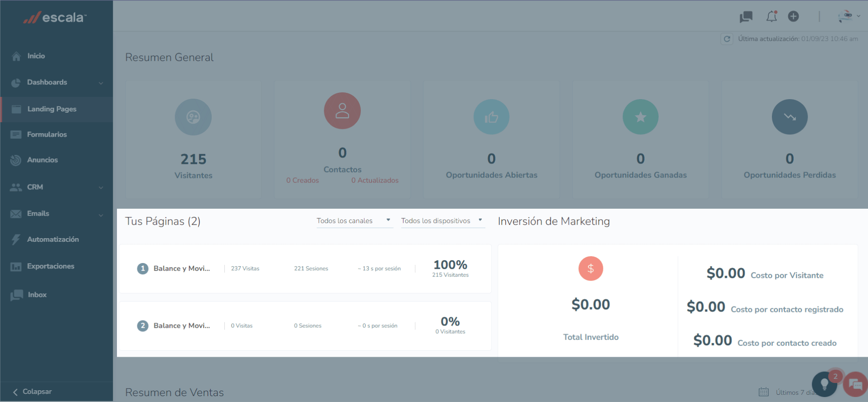Screen dimensions: 868x402
Task: Open second Balance y Movi... page with 0 Visitas
Action: [305, 326]
